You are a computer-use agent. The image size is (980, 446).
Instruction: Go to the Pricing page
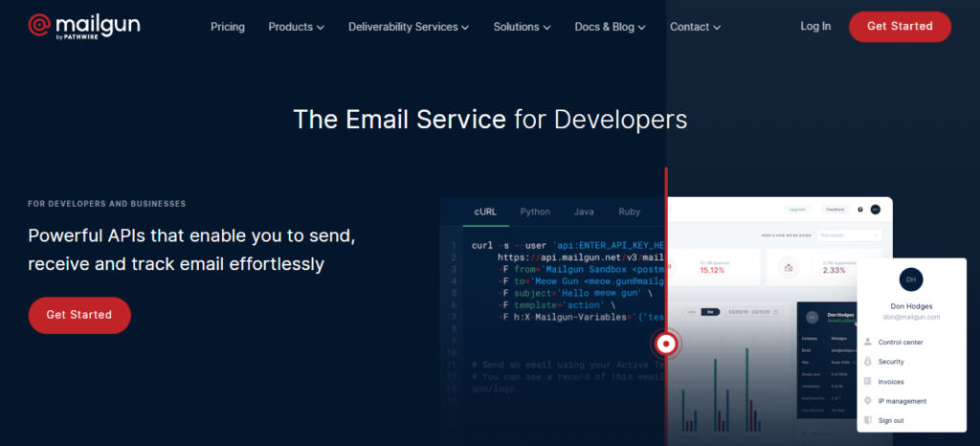pyautogui.click(x=228, y=27)
